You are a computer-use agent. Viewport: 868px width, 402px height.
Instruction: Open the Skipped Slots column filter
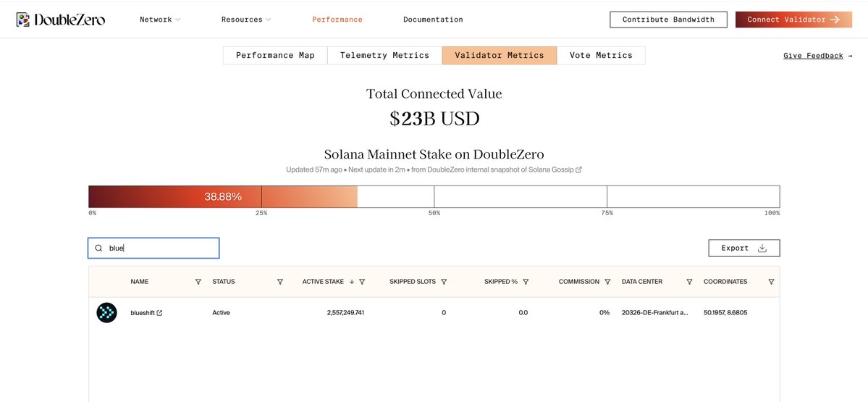tap(444, 282)
